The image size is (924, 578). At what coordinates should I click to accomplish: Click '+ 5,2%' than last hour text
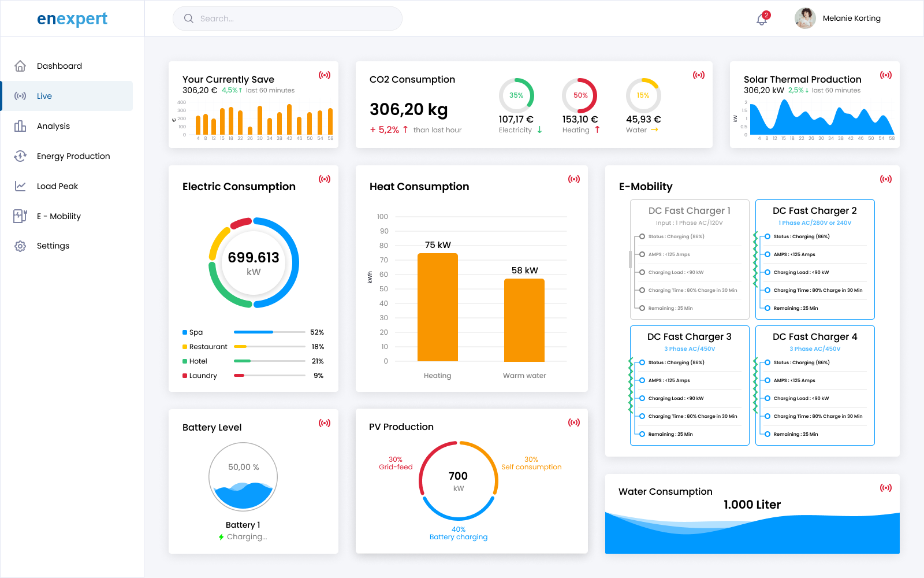(x=416, y=130)
